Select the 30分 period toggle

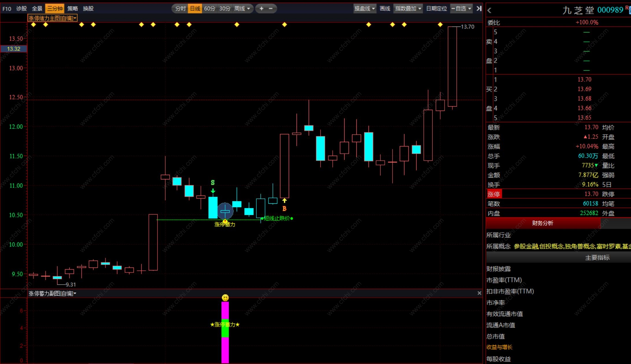click(225, 8)
